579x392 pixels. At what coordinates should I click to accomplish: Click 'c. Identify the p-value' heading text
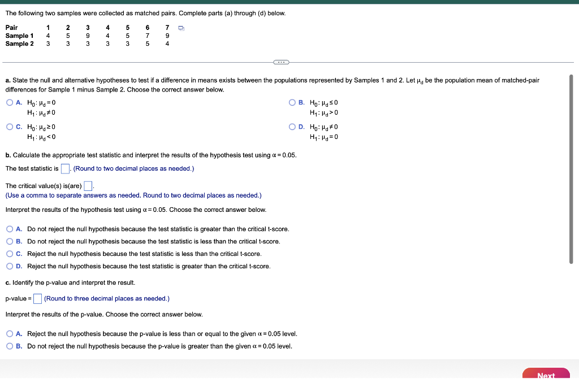(70, 283)
